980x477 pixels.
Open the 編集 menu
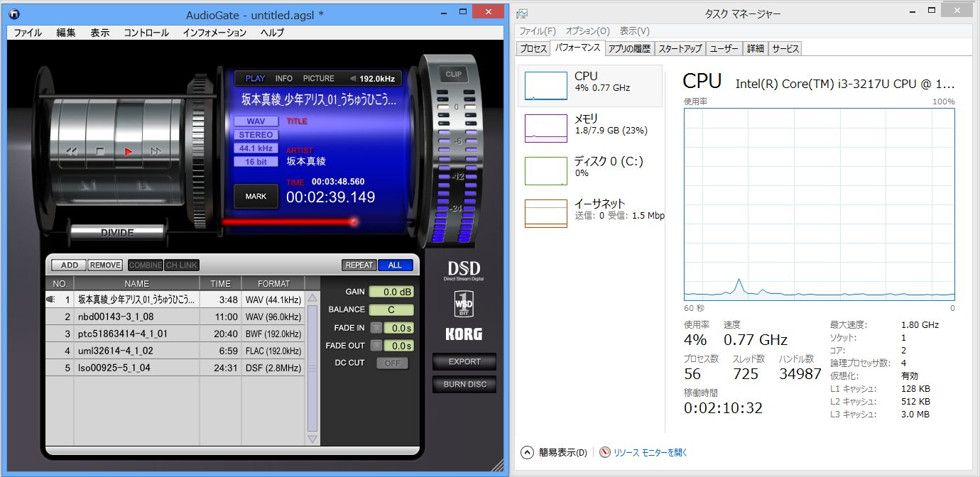point(66,33)
